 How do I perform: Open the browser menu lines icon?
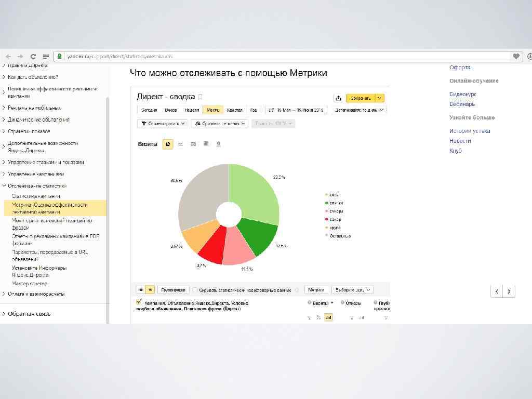point(46,56)
